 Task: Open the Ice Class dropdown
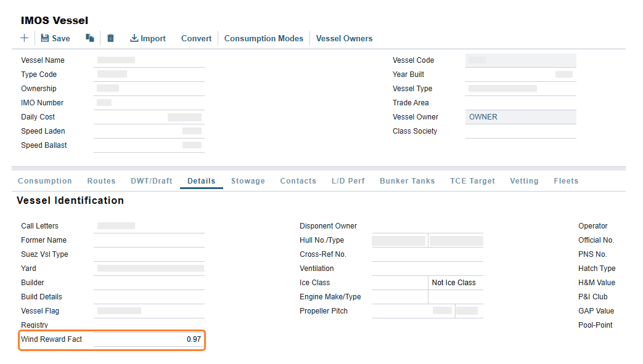click(455, 282)
